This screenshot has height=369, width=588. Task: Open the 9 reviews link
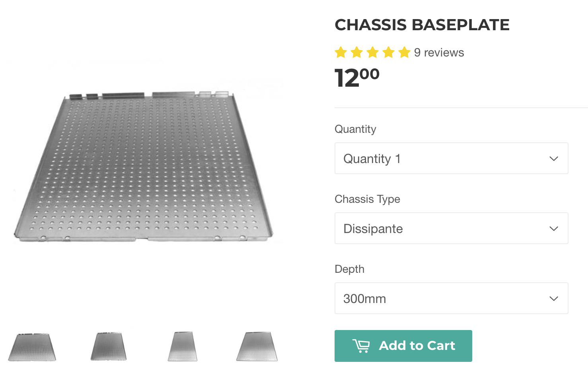click(x=439, y=52)
